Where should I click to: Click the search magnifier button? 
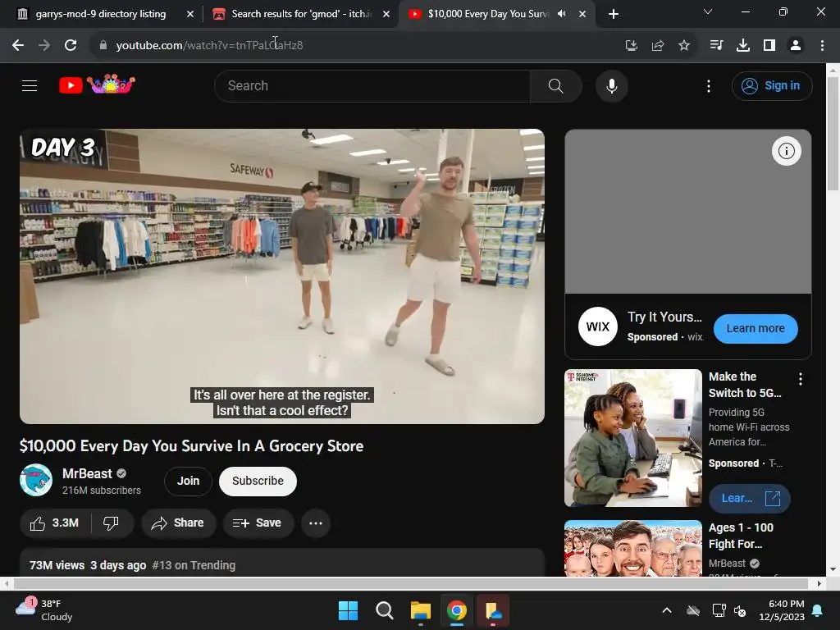tap(555, 85)
